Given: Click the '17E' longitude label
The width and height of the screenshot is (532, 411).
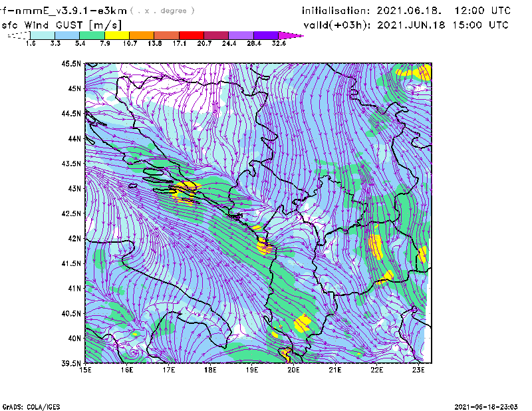Looking at the screenshot, I should [x=169, y=370].
